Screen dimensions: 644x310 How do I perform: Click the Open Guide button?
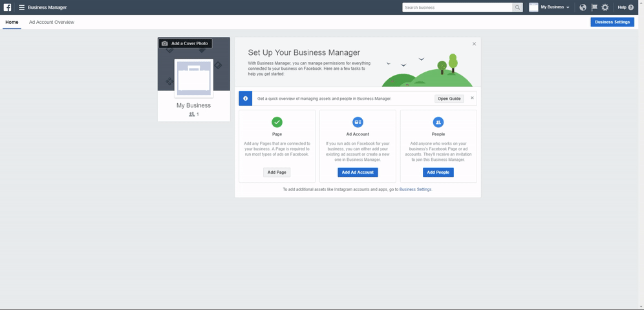pyautogui.click(x=449, y=99)
